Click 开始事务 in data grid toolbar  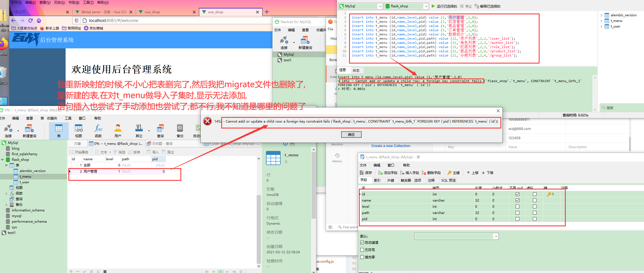(79, 152)
